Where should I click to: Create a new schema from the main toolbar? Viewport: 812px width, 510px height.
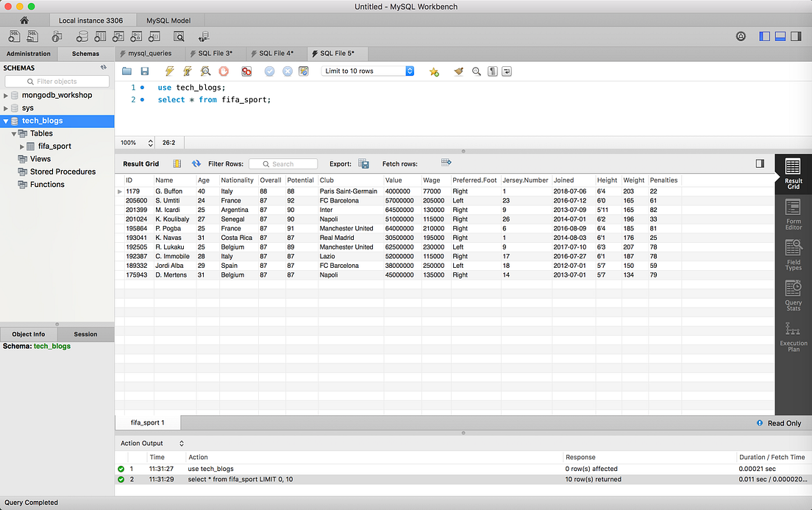click(82, 36)
